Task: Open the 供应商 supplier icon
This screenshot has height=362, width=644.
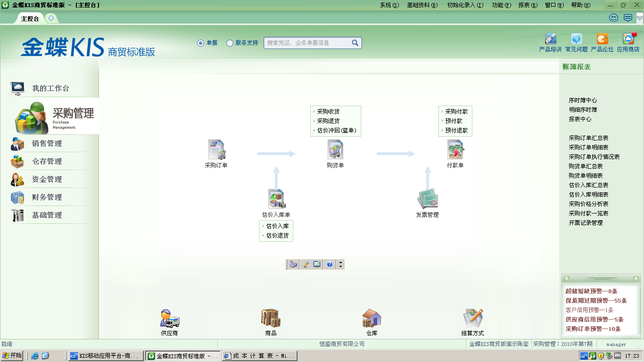Action: tap(169, 319)
